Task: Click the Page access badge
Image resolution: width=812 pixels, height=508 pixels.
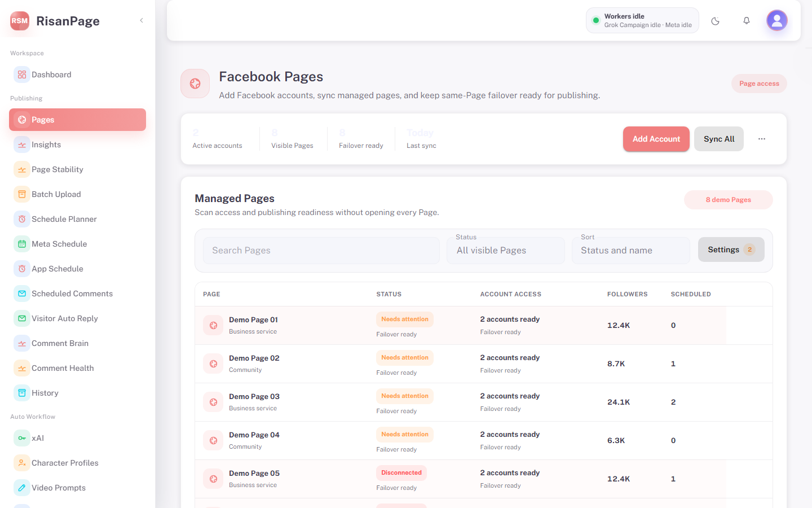Action: coord(759,84)
